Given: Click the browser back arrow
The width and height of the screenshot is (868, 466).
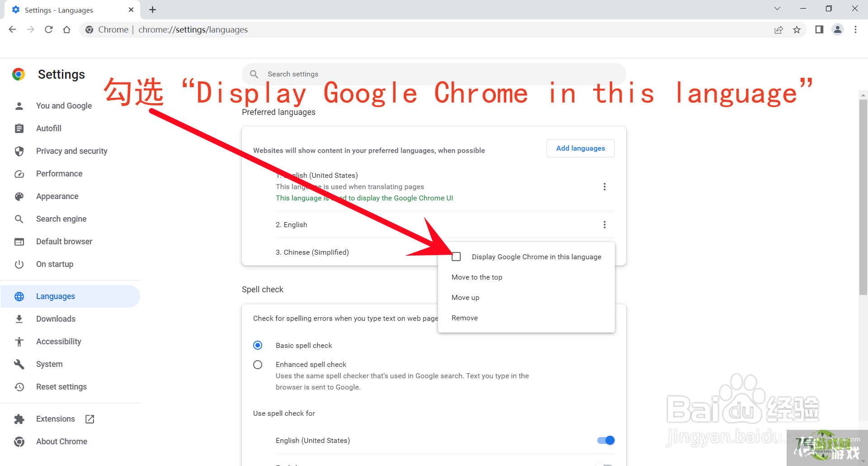Looking at the screenshot, I should tap(13, 29).
